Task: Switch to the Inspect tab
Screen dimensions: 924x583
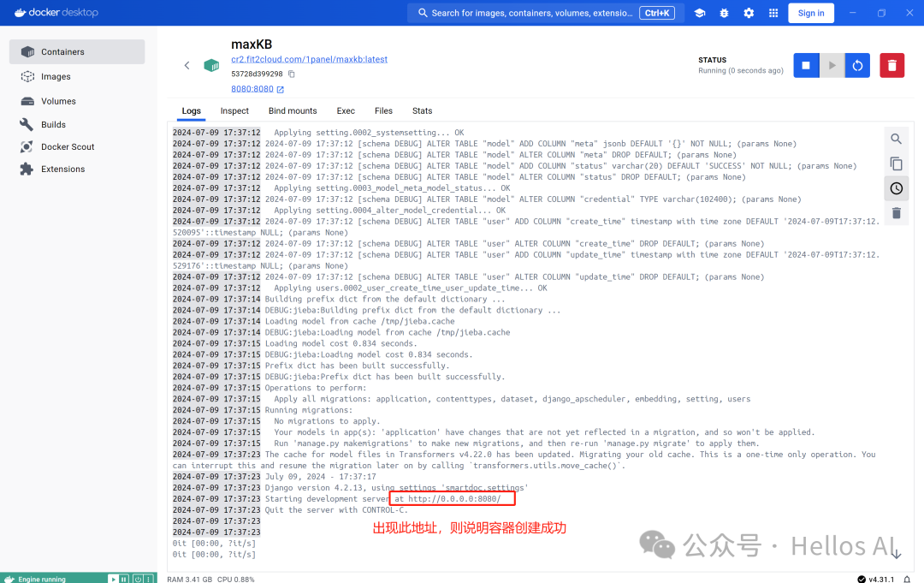Action: pos(234,110)
